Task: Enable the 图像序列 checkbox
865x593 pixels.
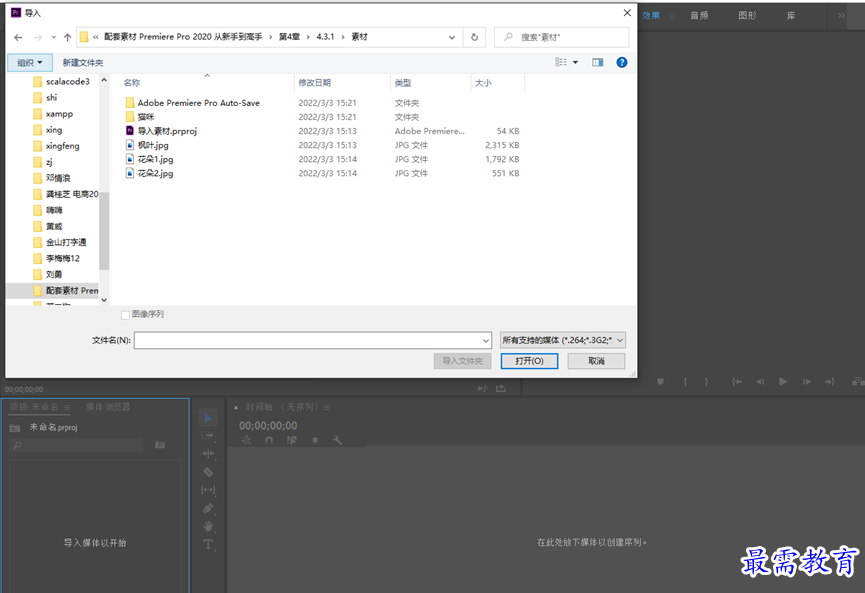Action: (125, 314)
